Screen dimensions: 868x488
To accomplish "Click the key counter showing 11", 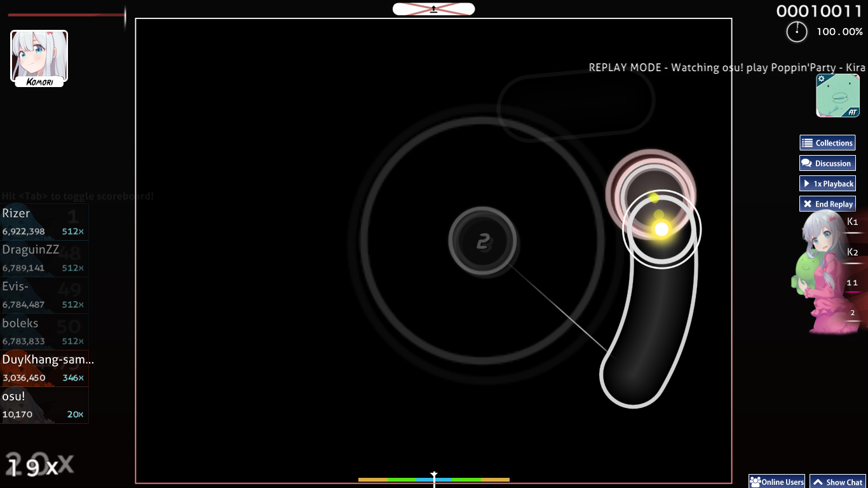I will click(x=852, y=283).
